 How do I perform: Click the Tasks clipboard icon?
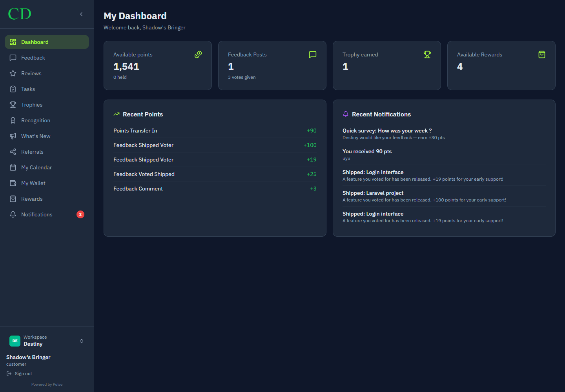[13, 89]
